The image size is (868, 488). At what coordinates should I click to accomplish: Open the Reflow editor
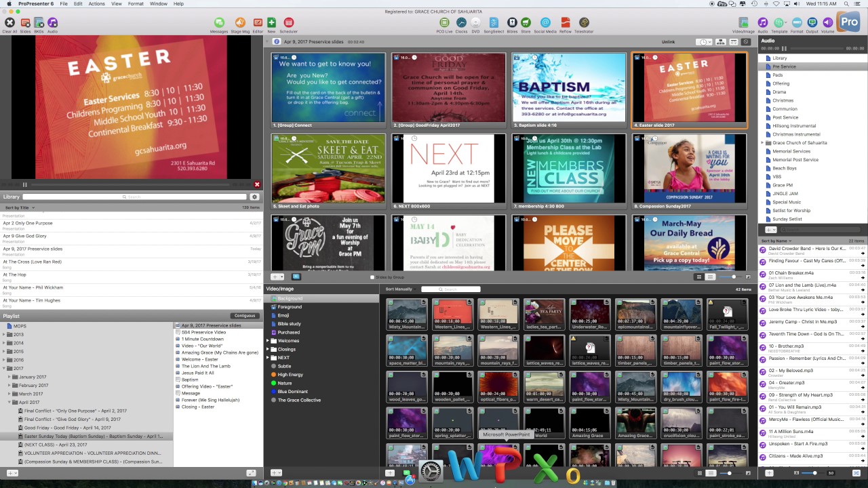coord(565,23)
